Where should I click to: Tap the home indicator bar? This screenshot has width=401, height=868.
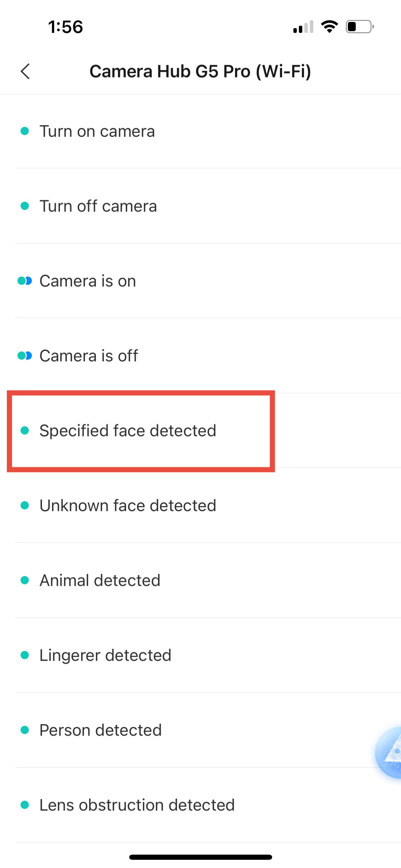[x=200, y=857]
